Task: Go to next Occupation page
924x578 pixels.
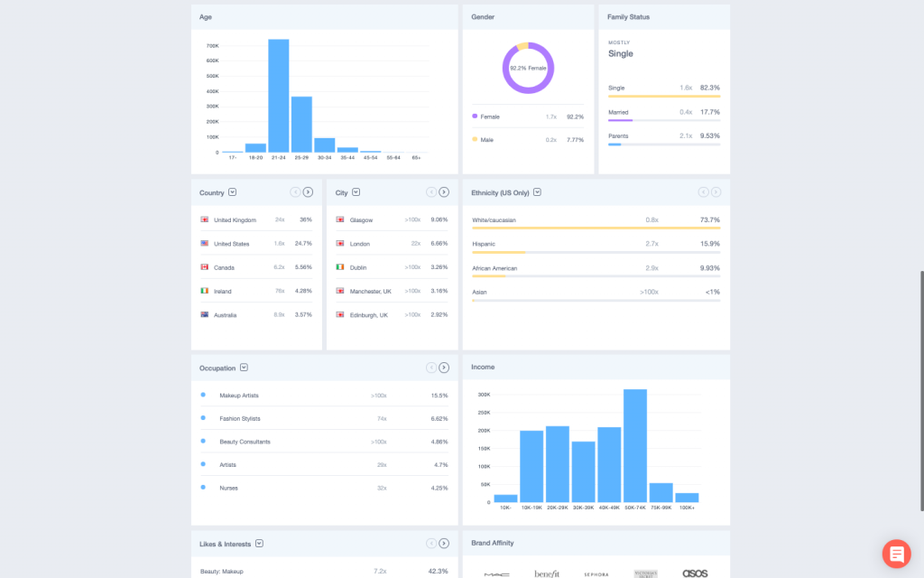Action: 444,368
